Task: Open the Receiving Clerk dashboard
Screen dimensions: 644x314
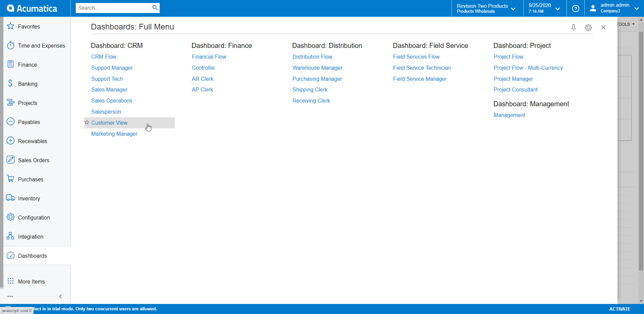Action: [x=311, y=101]
